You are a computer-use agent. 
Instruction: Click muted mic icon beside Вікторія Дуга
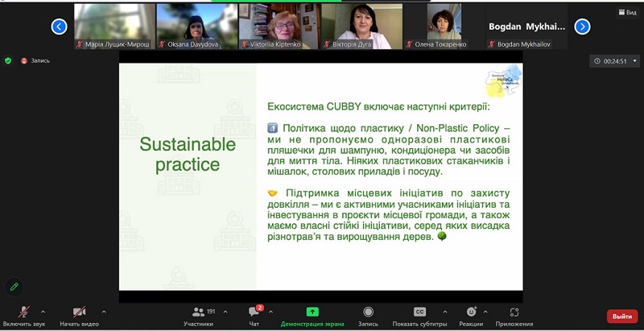pos(327,44)
